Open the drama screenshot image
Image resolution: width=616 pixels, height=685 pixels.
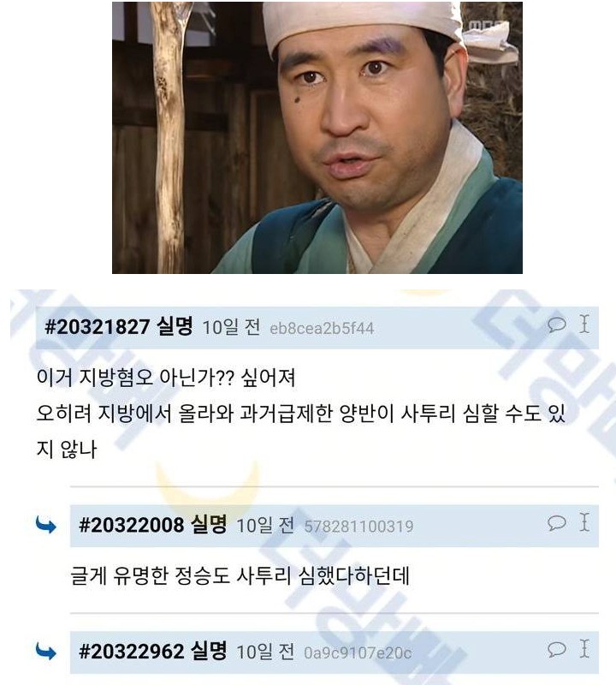pyautogui.click(x=317, y=138)
